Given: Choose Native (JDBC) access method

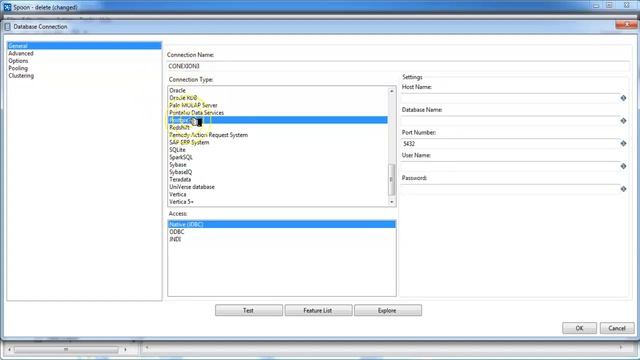Looking at the screenshot, I should tap(282, 224).
